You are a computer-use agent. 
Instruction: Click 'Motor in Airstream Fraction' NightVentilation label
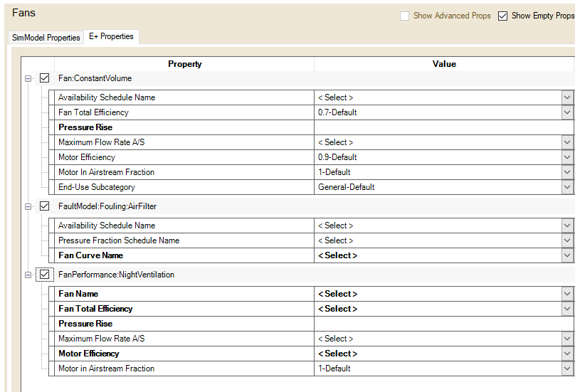(x=106, y=369)
